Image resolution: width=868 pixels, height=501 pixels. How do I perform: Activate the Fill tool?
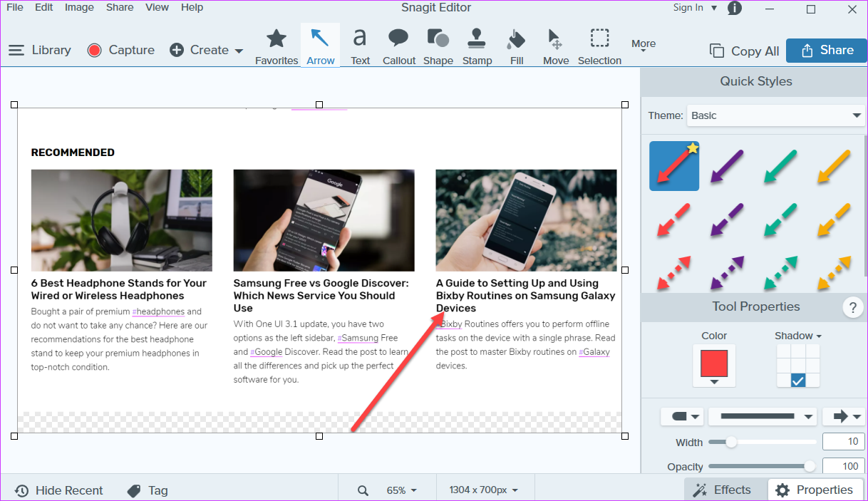pos(517,47)
